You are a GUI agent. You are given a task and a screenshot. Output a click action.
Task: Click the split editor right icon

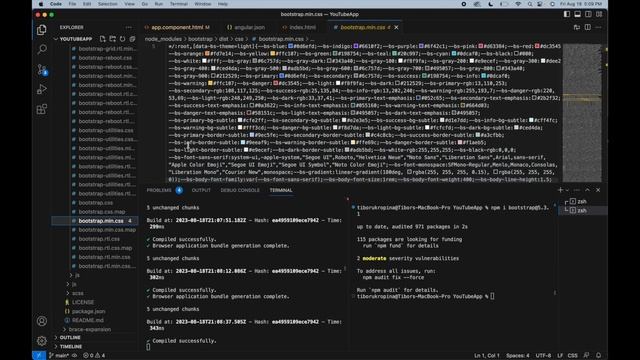(x=587, y=27)
